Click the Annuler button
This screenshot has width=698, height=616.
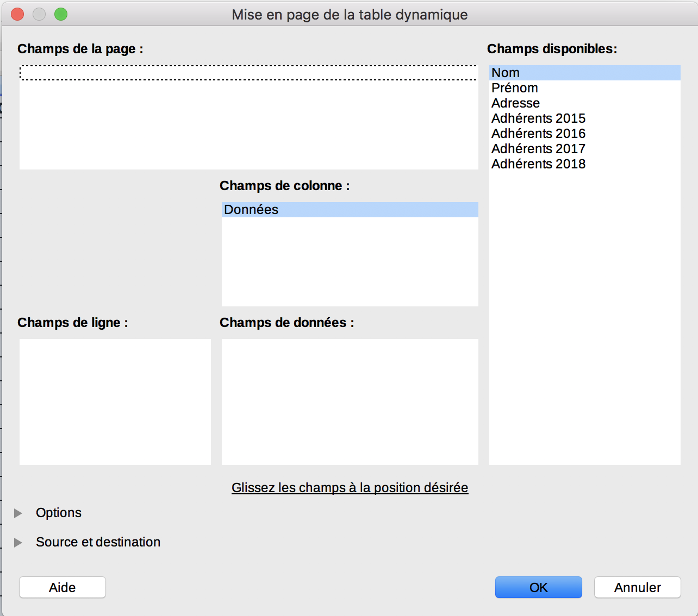pos(637,587)
